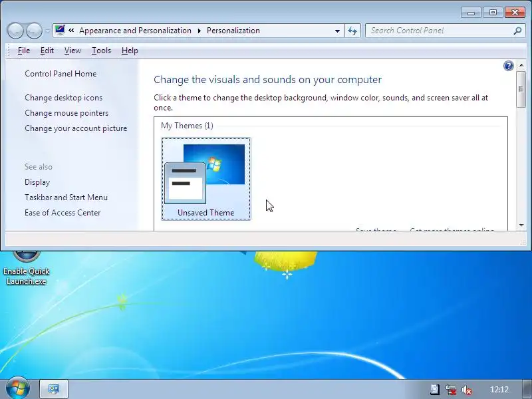Click the search magnifier icon
The width and height of the screenshot is (532, 399).
point(517,31)
